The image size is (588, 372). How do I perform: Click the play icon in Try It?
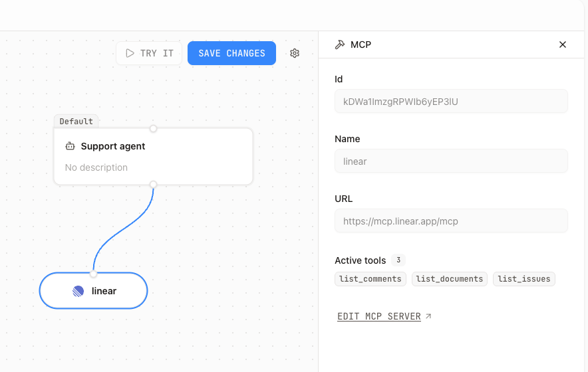(130, 53)
